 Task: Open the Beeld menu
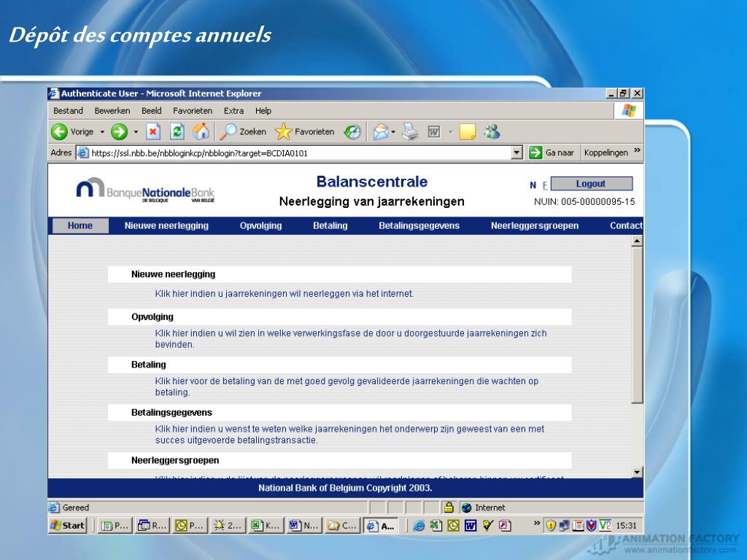(152, 111)
